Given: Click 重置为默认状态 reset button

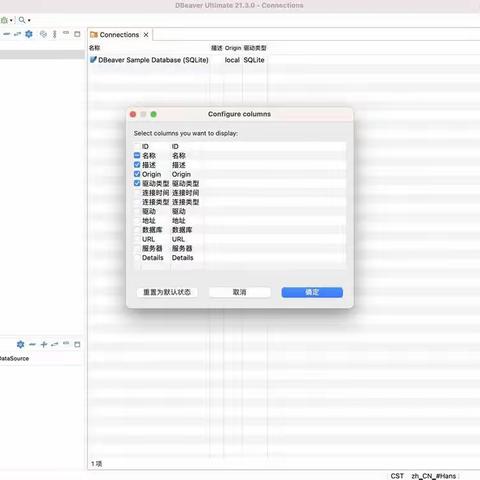Looking at the screenshot, I should pyautogui.click(x=167, y=292).
